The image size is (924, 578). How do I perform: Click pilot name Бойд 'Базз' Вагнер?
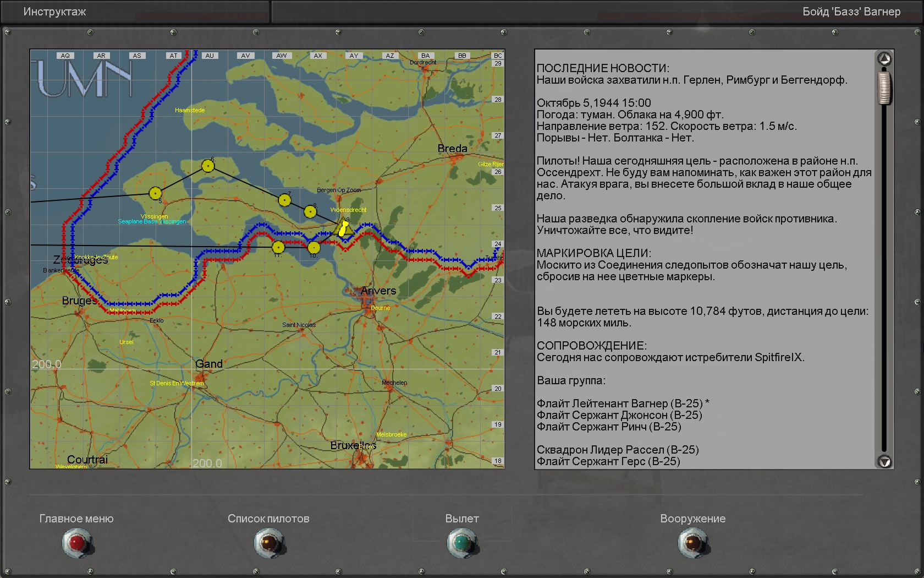pyautogui.click(x=851, y=12)
